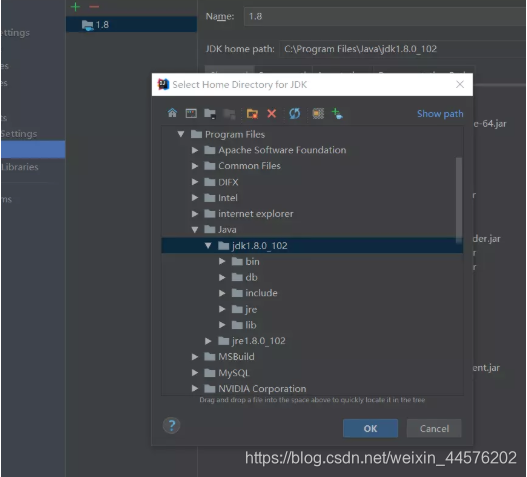The height and width of the screenshot is (477, 527).
Task: Collapse the jdk1.8.0_102 folder
Action: point(208,246)
